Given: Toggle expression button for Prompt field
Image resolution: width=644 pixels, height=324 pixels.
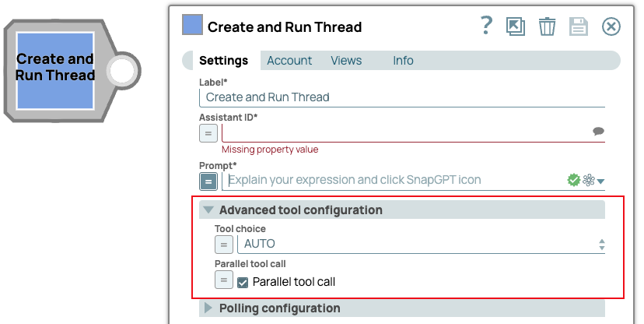Looking at the screenshot, I should point(208,181).
